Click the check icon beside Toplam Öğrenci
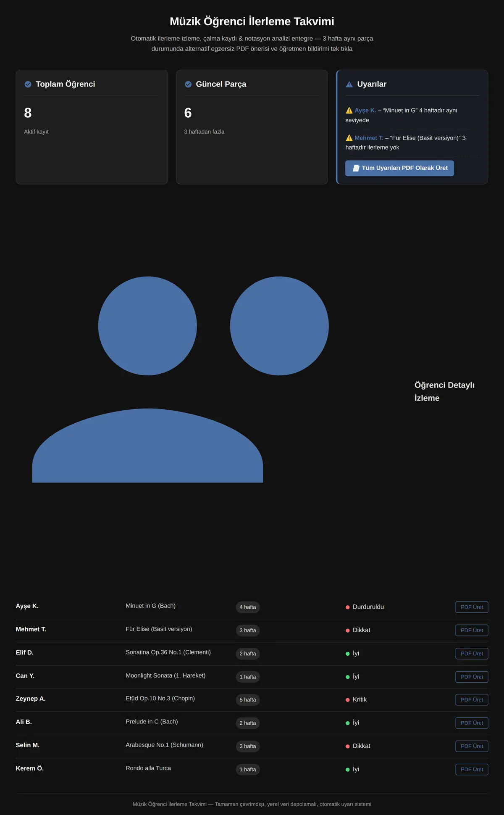This screenshot has height=815, width=504. [28, 84]
